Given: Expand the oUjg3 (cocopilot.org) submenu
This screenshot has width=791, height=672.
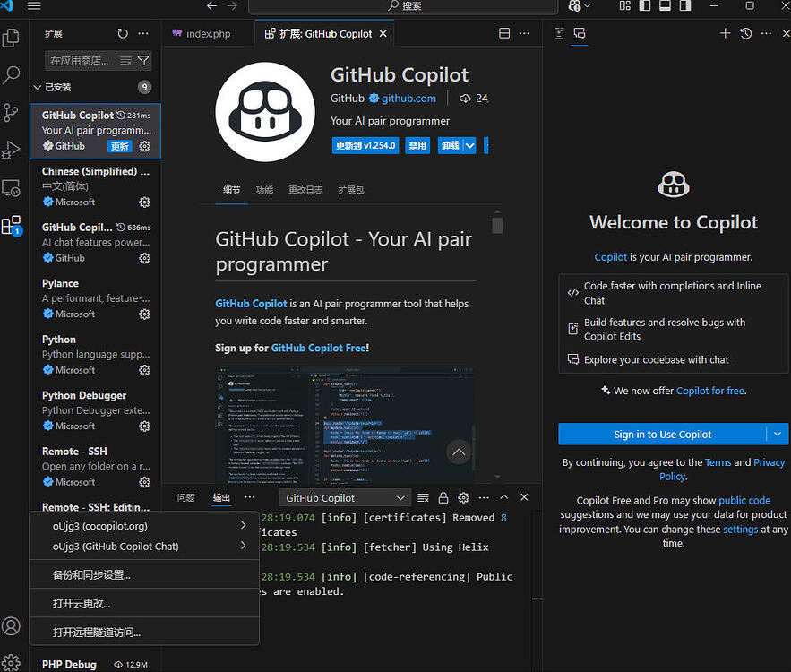Looking at the screenshot, I should click(x=244, y=525).
